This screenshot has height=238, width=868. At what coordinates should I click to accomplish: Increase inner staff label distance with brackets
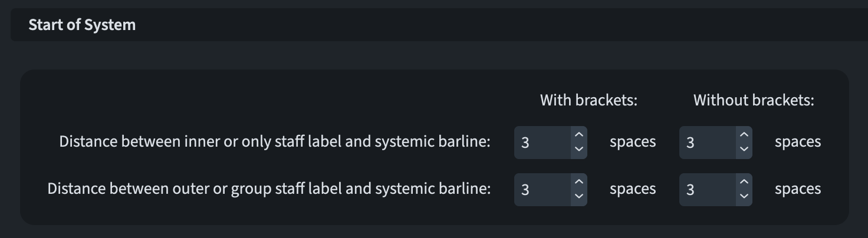pos(578,135)
